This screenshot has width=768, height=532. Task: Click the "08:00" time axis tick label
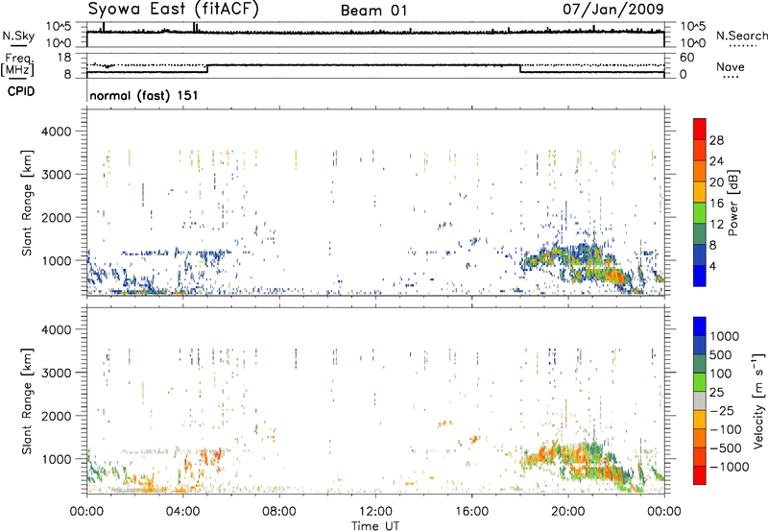pyautogui.click(x=279, y=512)
